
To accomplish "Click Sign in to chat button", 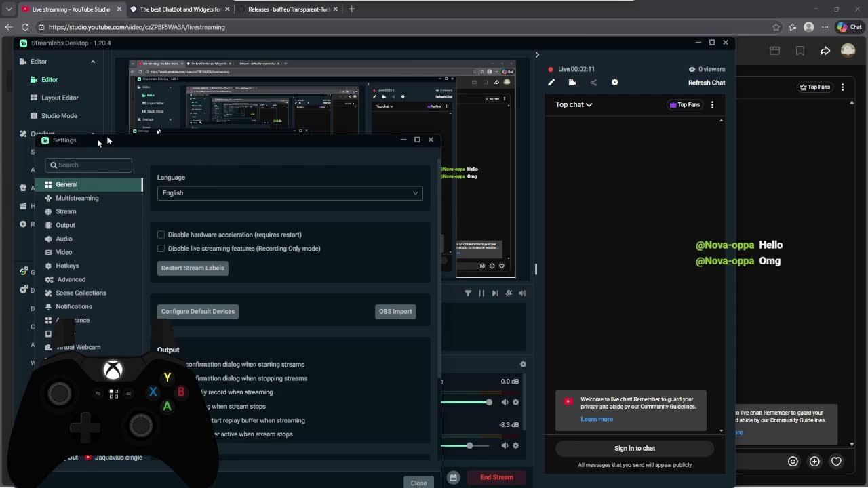I will pos(635,449).
